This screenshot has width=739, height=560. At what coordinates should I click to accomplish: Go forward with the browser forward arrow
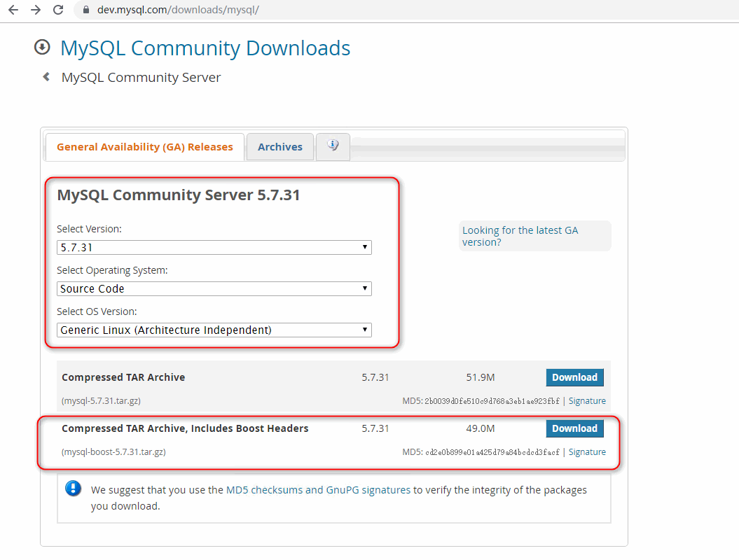pos(36,10)
